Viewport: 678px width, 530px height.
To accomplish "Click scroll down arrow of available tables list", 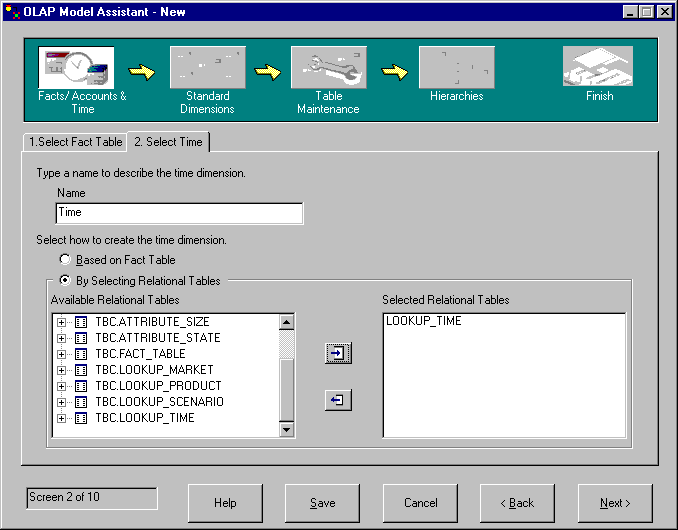I will point(287,429).
